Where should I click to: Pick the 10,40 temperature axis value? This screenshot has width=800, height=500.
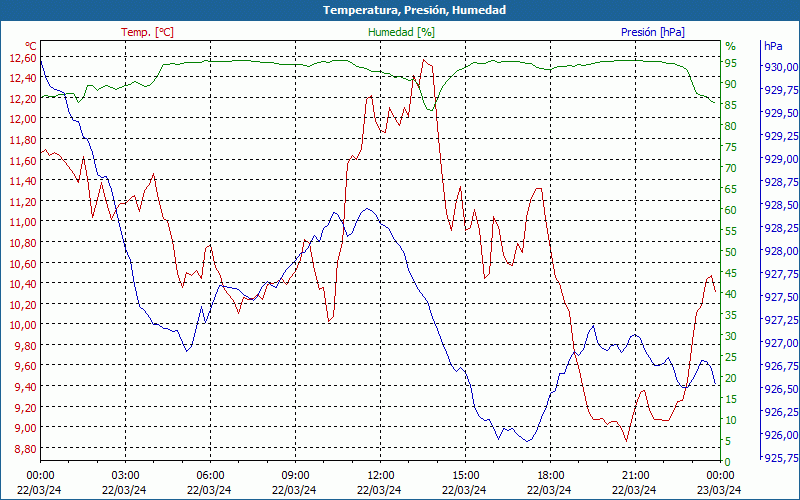pyautogui.click(x=23, y=284)
